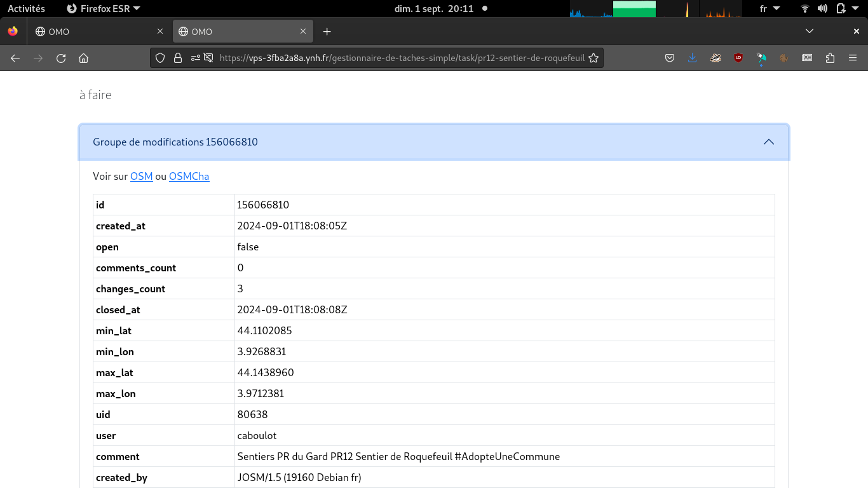
Task: Open the Firefox hamburger application menu
Action: (x=853, y=58)
